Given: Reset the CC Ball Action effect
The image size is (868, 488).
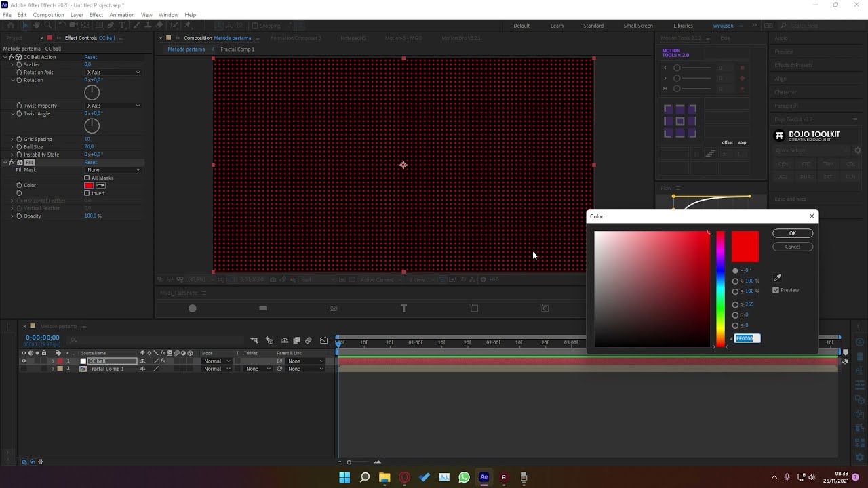Looking at the screenshot, I should coord(90,57).
